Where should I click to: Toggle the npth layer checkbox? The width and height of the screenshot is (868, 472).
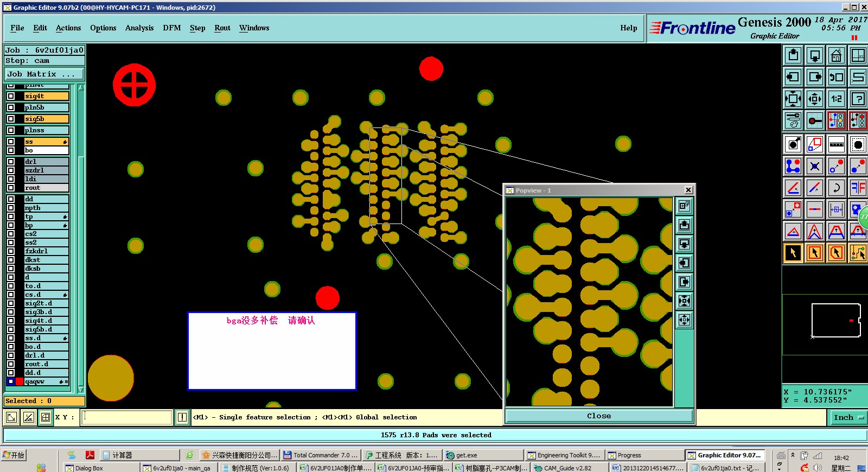[x=11, y=208]
